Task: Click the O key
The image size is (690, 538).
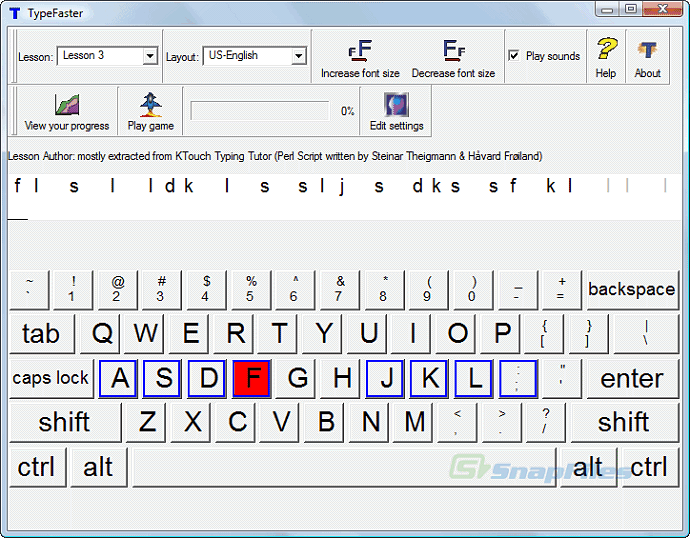Action: coord(456,333)
